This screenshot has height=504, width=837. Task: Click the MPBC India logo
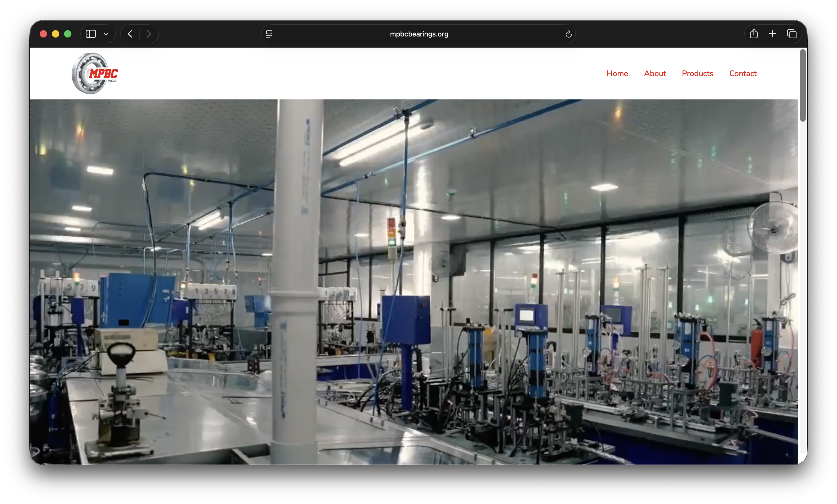coord(95,73)
